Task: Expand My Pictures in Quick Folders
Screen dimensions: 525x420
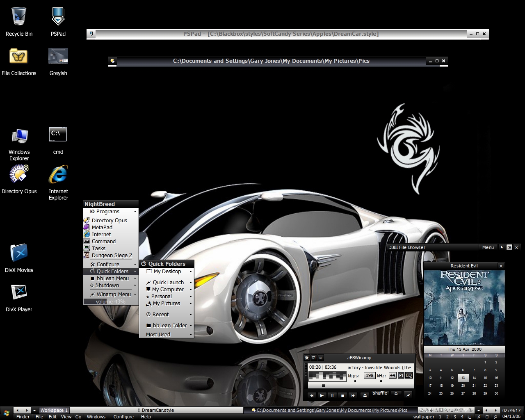Action: coord(167,303)
